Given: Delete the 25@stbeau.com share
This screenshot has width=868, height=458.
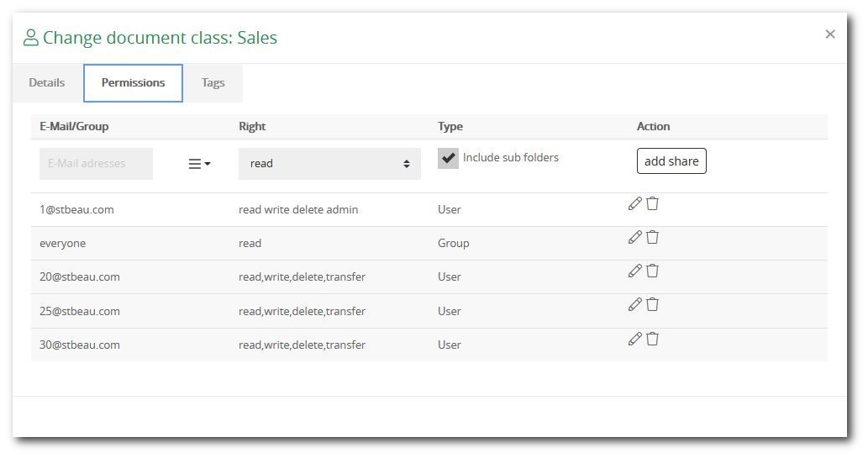Looking at the screenshot, I should 652,304.
